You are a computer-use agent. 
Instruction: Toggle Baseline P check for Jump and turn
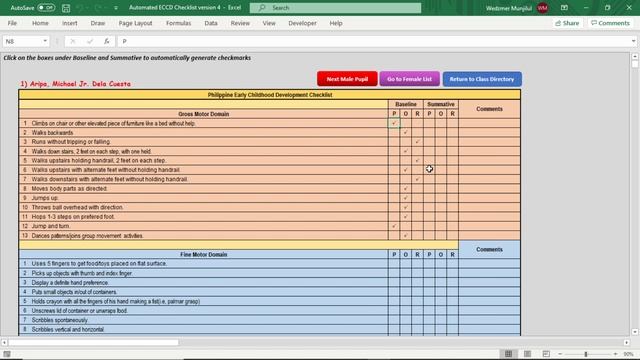(394, 226)
